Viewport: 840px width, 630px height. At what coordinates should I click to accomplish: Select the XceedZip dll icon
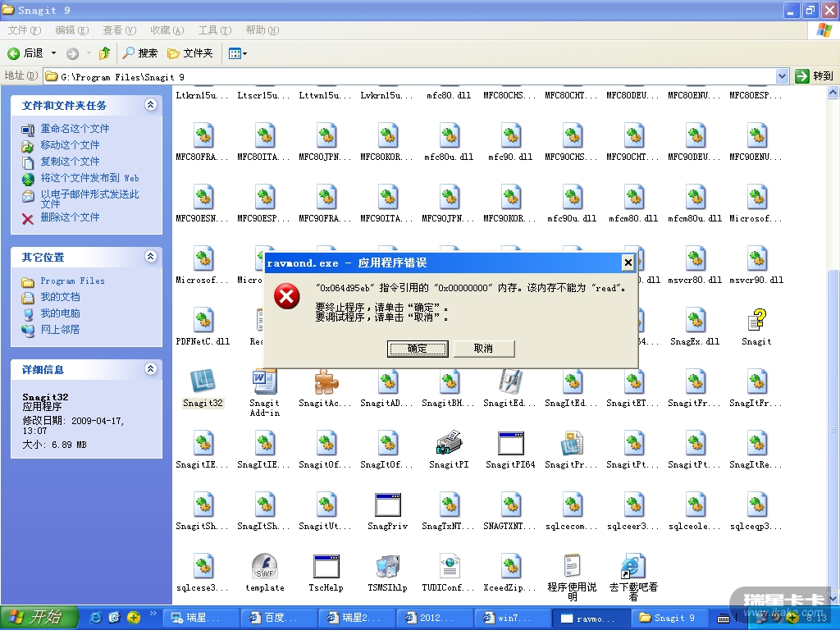click(x=510, y=566)
